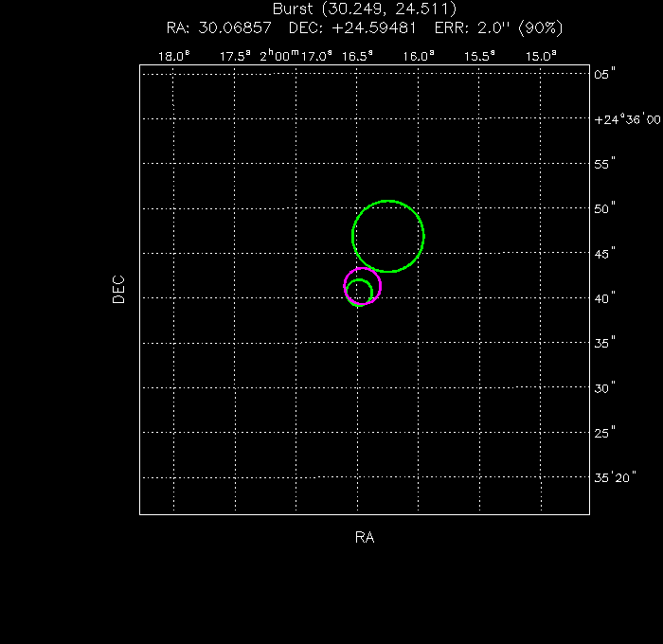Click the "DEC: +24.59481" coordinate text
The width and height of the screenshot is (663, 644).
[x=352, y=27]
